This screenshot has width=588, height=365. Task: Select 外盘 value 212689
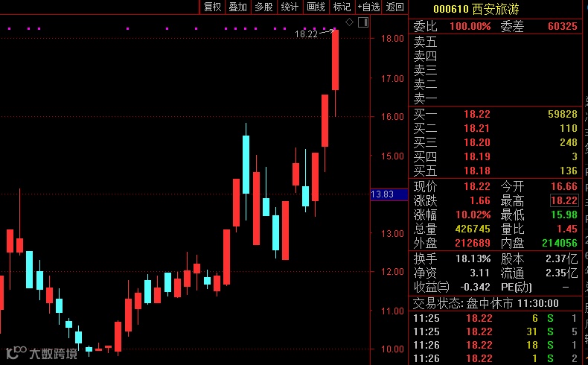(x=473, y=243)
